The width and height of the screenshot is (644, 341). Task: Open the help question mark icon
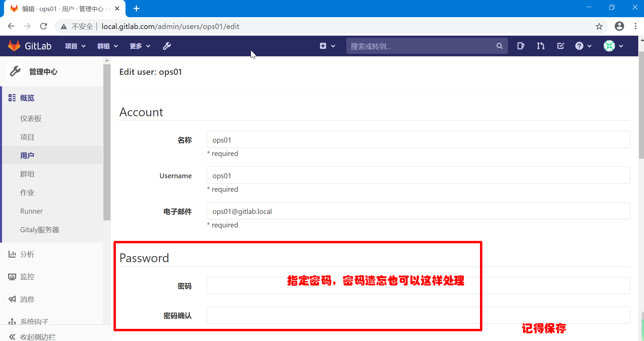pos(579,46)
